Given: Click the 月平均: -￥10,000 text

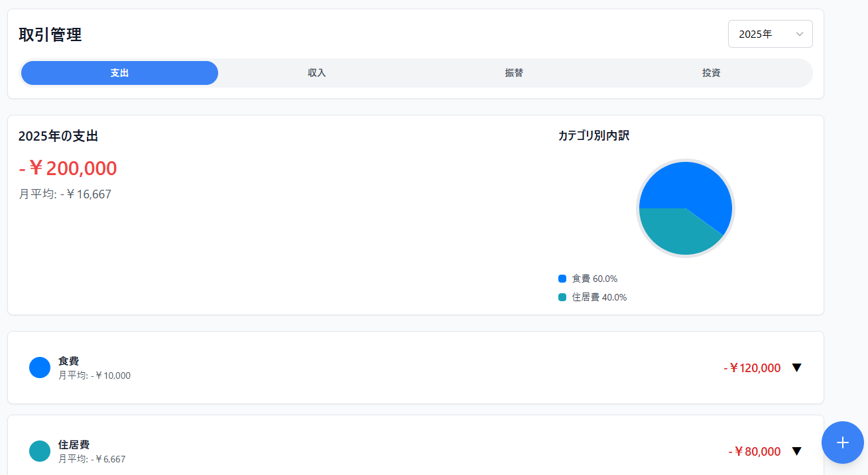Looking at the screenshot, I should pyautogui.click(x=94, y=375).
